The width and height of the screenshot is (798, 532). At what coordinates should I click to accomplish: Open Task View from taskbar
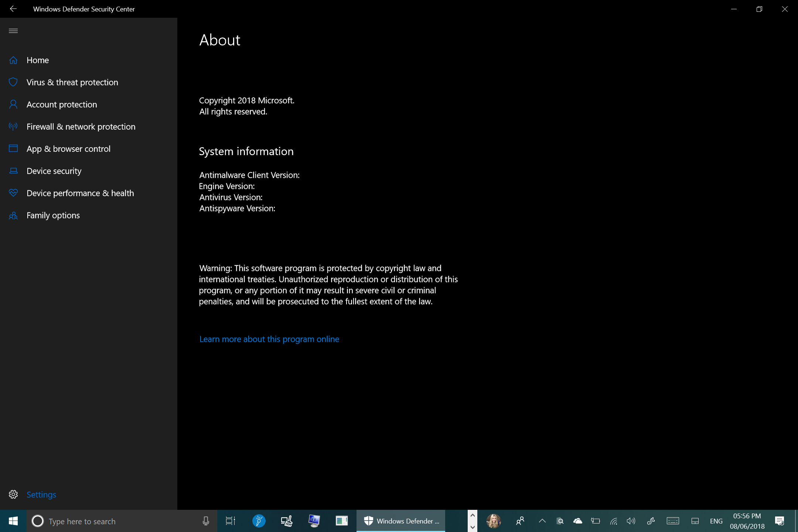[231, 521]
